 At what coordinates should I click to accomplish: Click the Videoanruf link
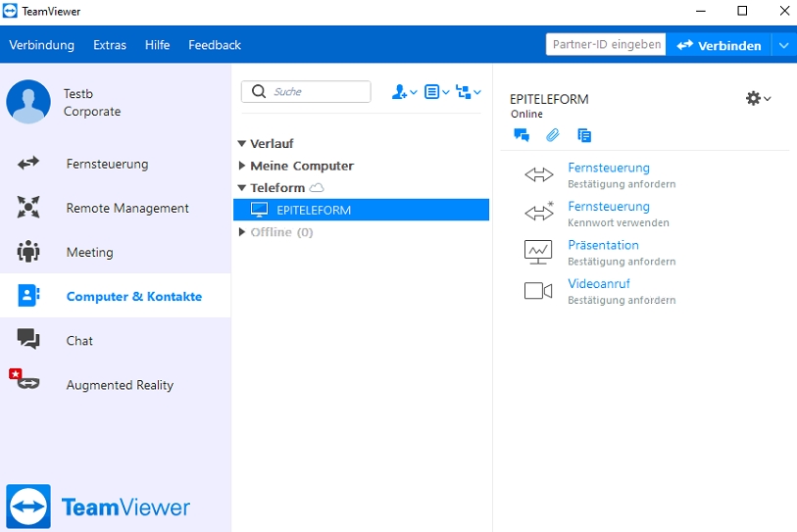click(598, 283)
